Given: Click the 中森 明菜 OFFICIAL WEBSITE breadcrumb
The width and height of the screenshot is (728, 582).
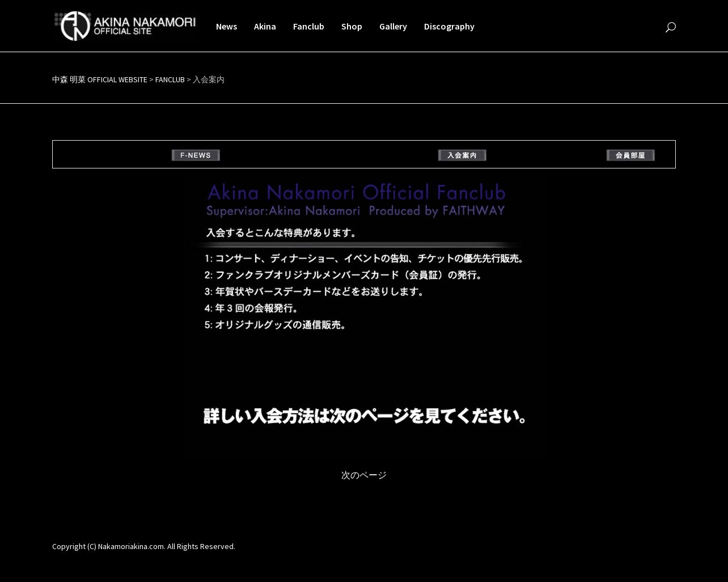Looking at the screenshot, I should tap(100, 79).
